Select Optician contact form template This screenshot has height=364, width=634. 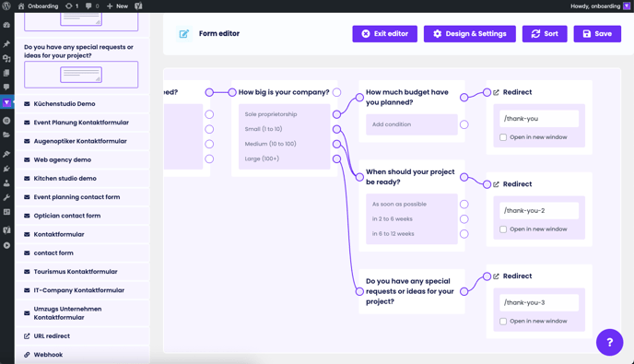(x=82, y=216)
